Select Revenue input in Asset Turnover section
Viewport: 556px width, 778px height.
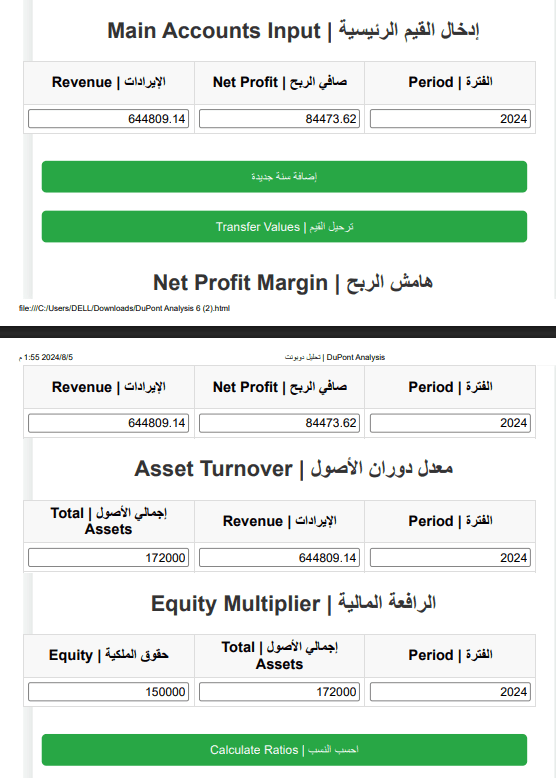279,558
